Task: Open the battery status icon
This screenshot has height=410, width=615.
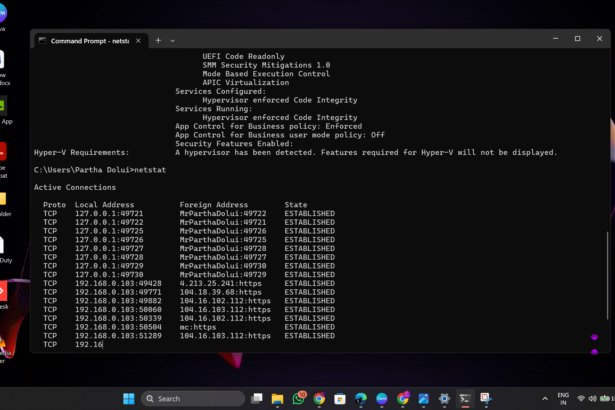Action: [604, 399]
